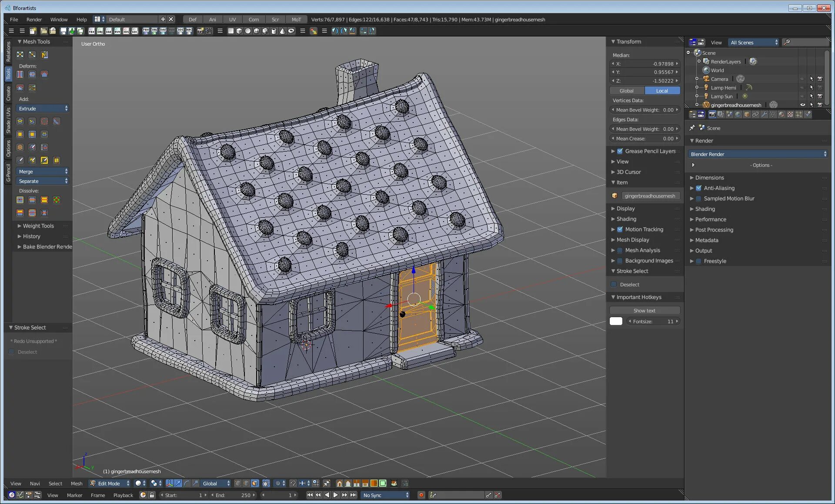Switch transform to Global button
This screenshot has height=504, width=835.
(626, 91)
